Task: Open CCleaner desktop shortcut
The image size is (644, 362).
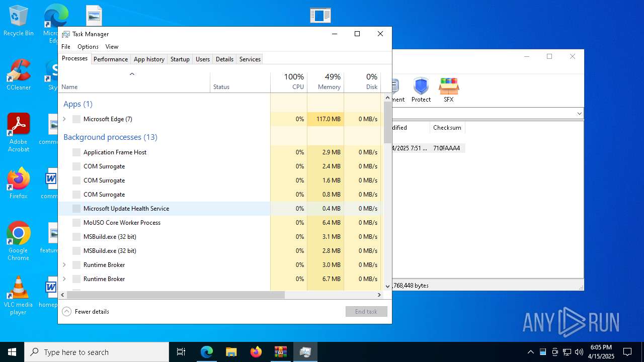Action: (19, 74)
